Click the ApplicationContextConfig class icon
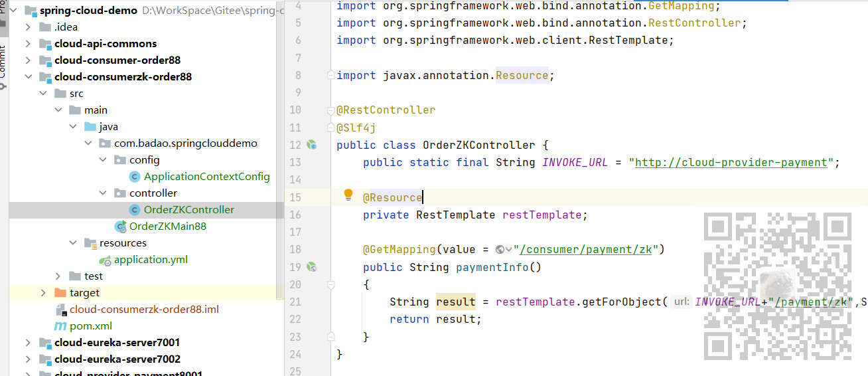The width and height of the screenshot is (868, 376). 135,177
